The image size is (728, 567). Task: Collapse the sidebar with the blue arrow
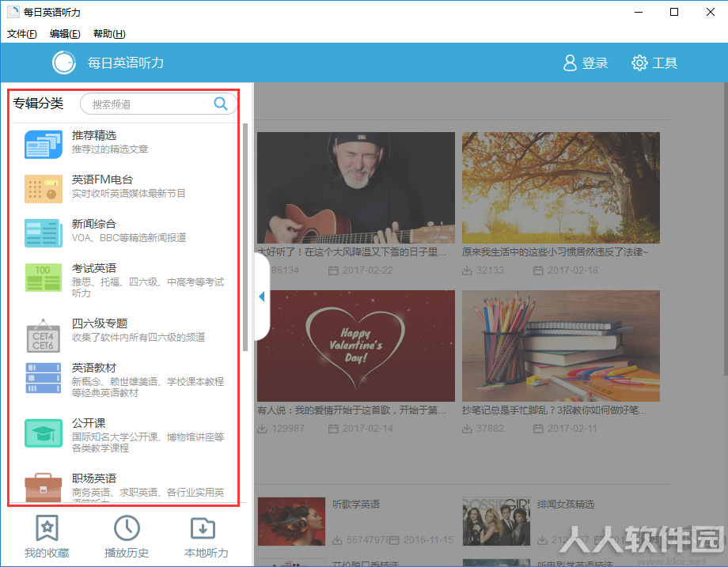pos(262,297)
